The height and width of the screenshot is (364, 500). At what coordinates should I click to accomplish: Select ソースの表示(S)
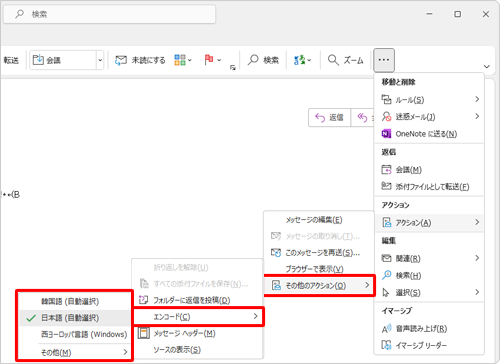coord(197,350)
